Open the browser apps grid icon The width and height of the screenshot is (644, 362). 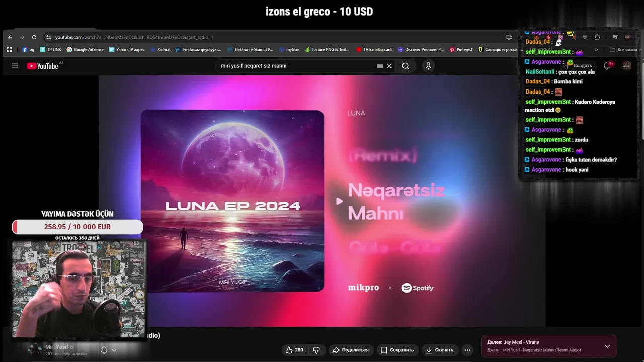click(10, 50)
